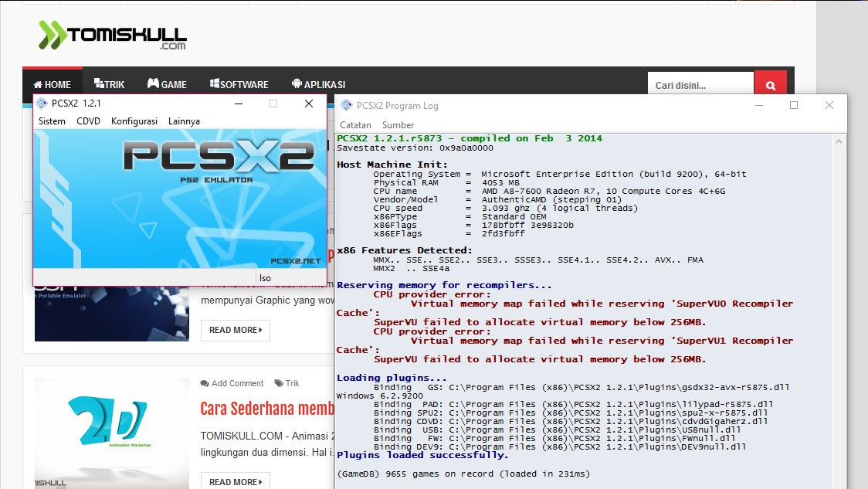The width and height of the screenshot is (868, 489).
Task: Close the PCSX2 Program Log window
Action: (829, 105)
